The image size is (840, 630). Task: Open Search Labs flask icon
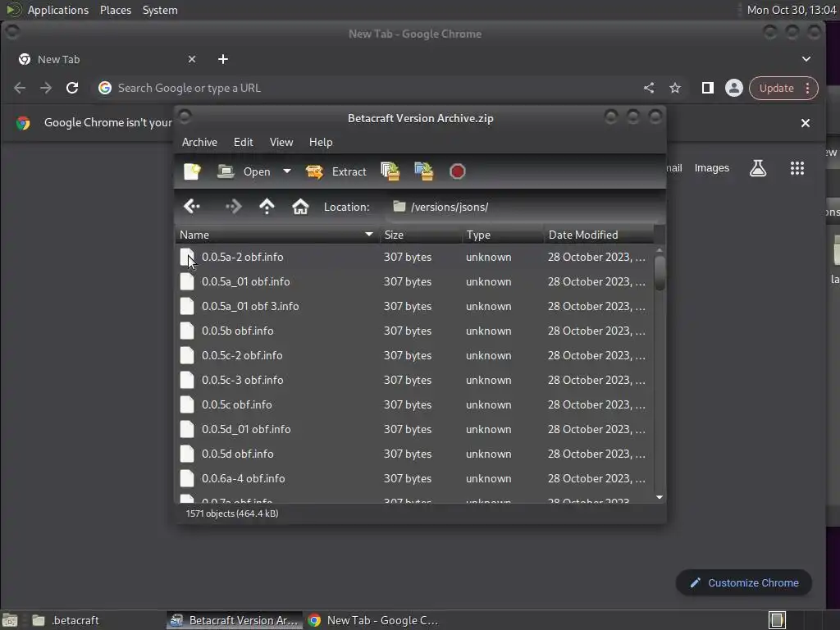pyautogui.click(x=757, y=168)
